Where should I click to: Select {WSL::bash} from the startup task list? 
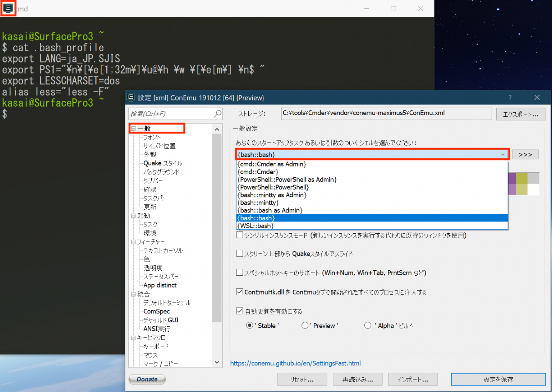[x=255, y=226]
